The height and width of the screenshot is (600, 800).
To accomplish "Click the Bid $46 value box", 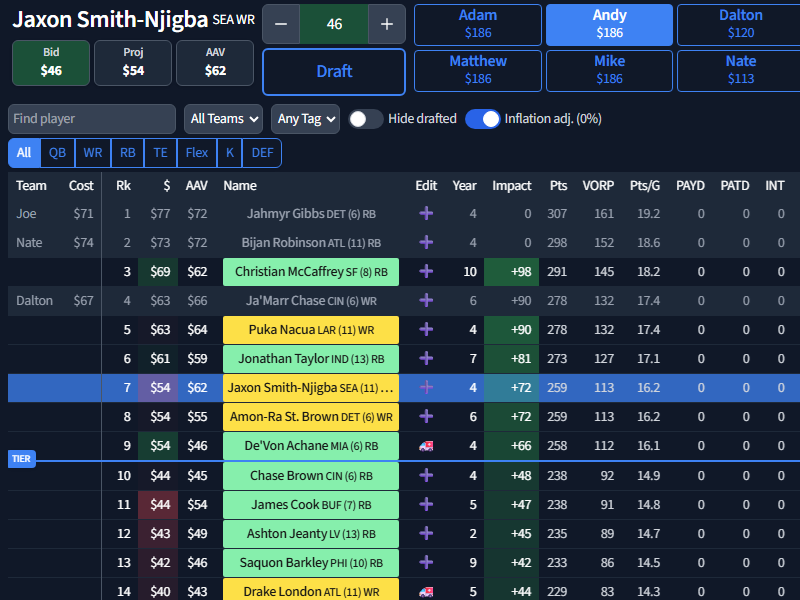I will point(51,63).
